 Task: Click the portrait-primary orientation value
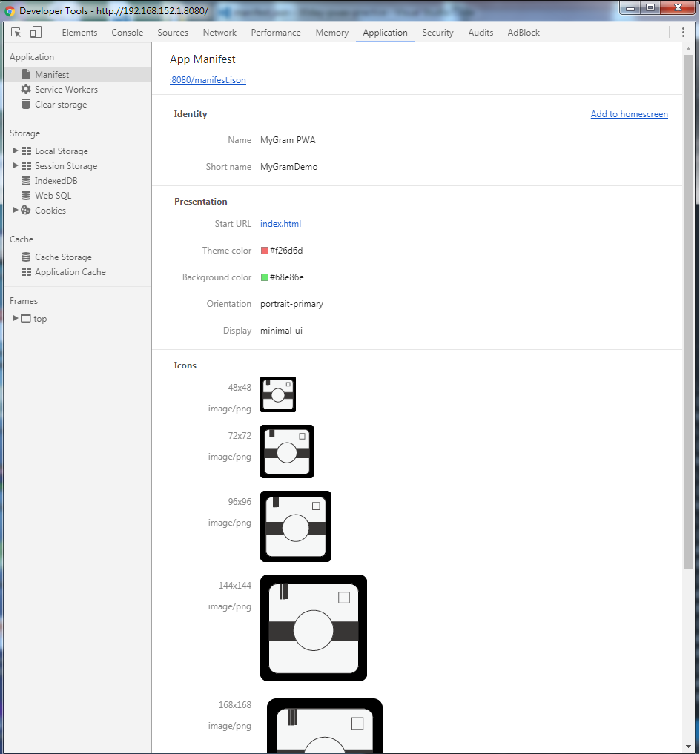click(x=291, y=304)
